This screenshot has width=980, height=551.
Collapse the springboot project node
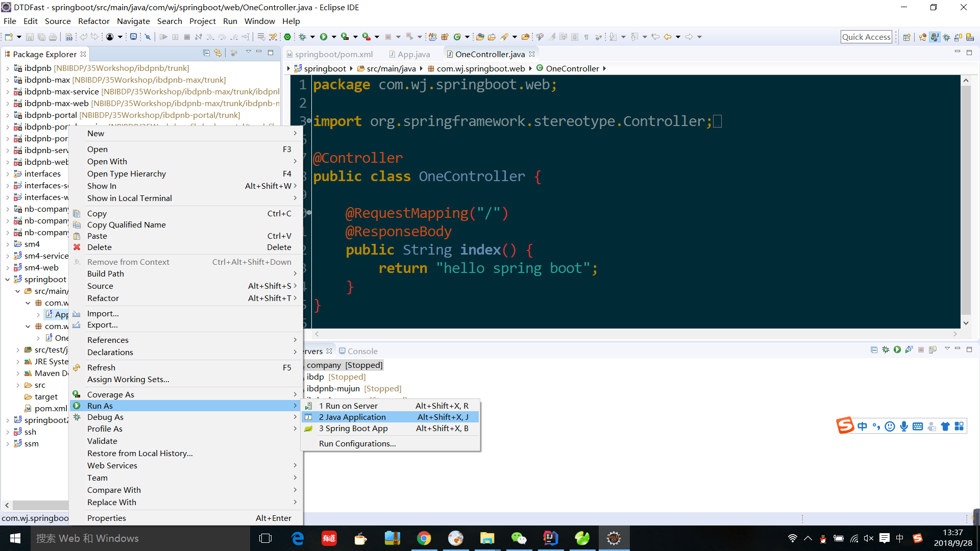(x=8, y=280)
